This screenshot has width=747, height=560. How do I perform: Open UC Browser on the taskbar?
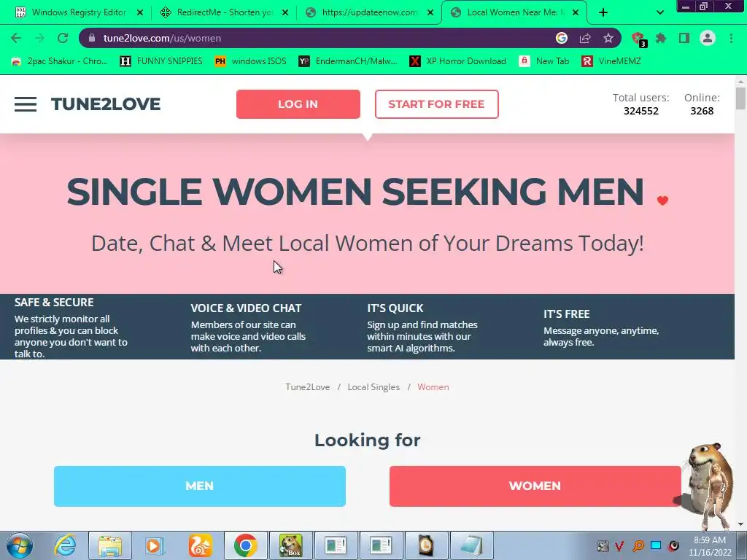click(200, 545)
